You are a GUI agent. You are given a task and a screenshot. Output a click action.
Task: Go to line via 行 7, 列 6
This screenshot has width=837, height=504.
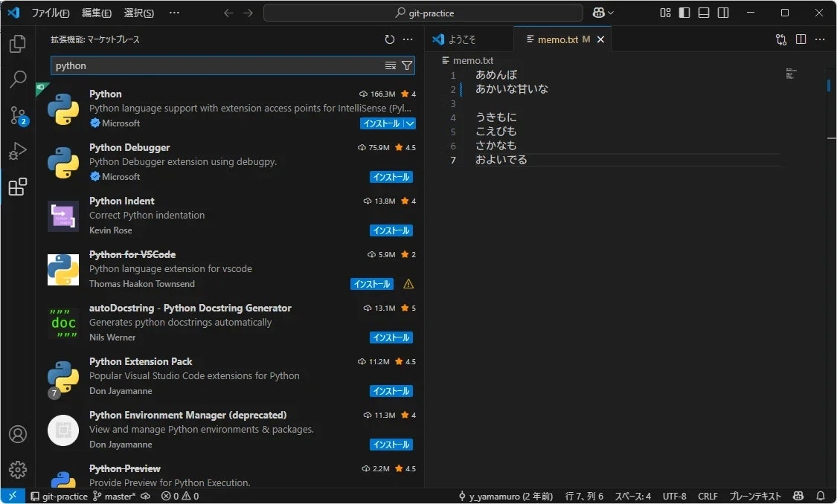[584, 496]
